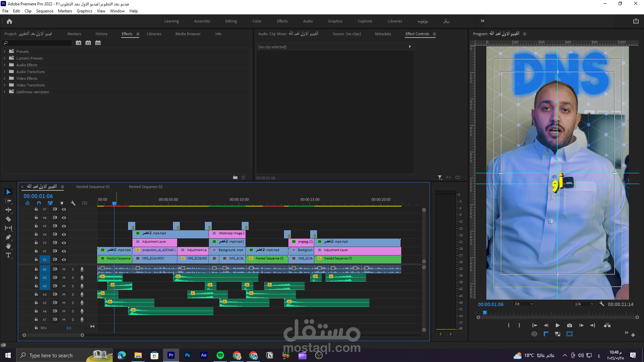Select the Razor tool in the timeline toolbar
Image resolution: width=644 pixels, height=362 pixels.
(x=8, y=219)
